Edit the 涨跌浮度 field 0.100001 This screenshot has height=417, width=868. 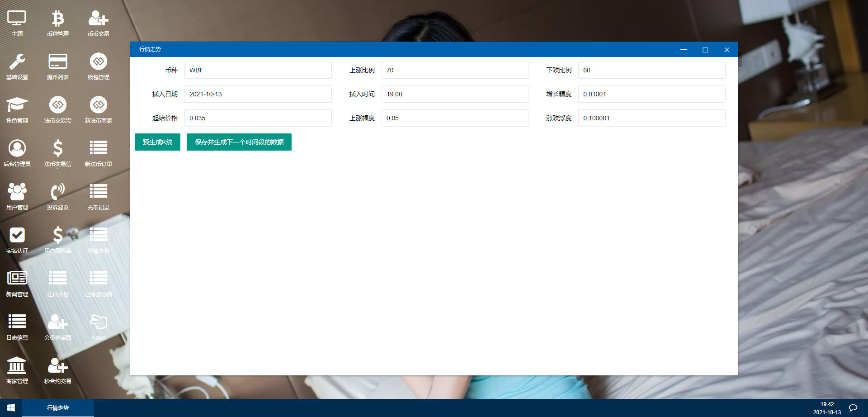pos(652,118)
